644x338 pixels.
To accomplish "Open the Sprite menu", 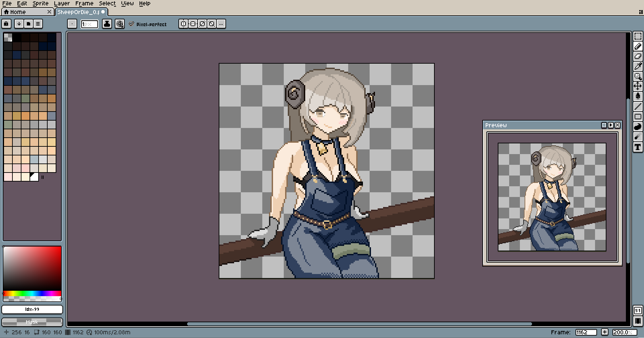I will pyautogui.click(x=41, y=3).
